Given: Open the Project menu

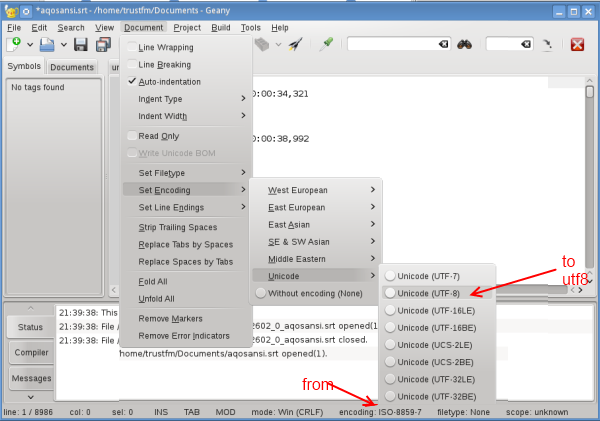Looking at the screenshot, I should point(187,28).
